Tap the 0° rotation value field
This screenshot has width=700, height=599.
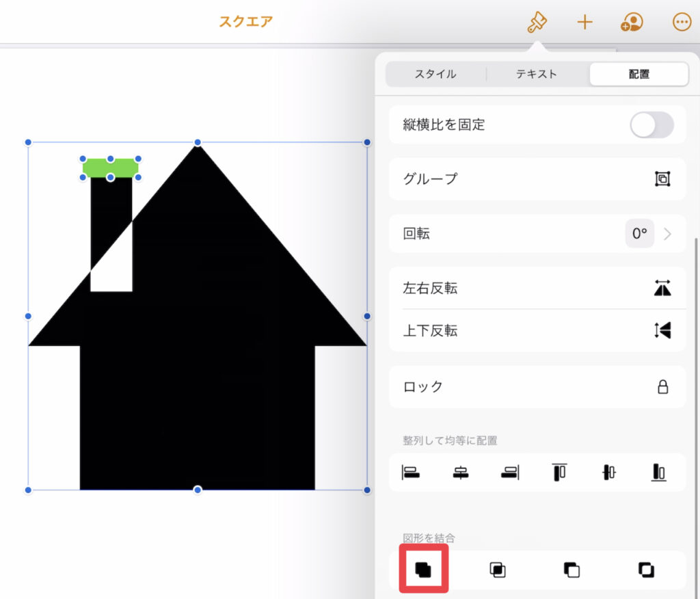point(639,233)
